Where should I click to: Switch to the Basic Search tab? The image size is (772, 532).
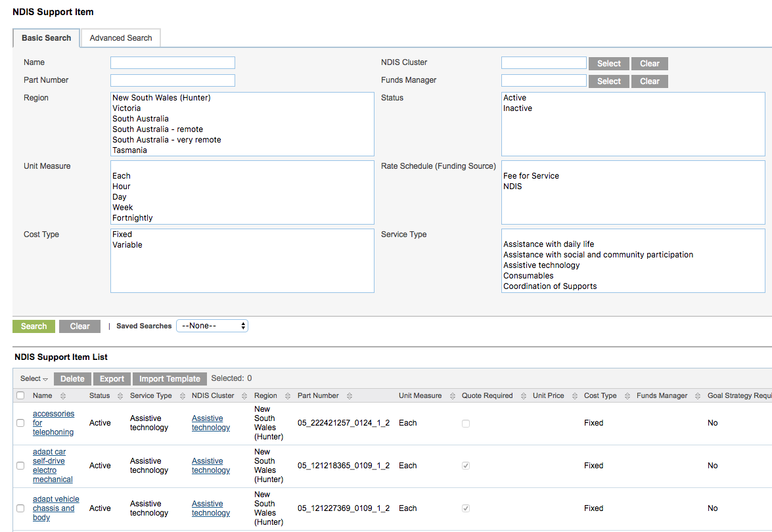pos(46,38)
